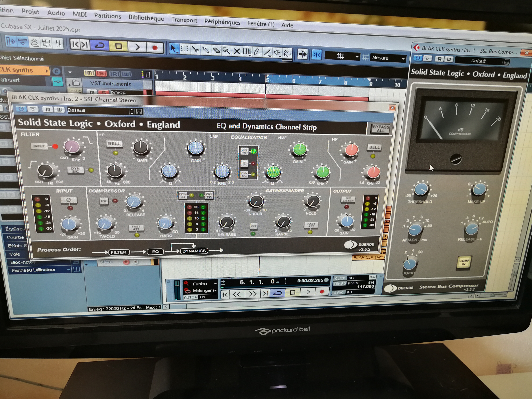Toggle the compressor PK button
Viewport: 532px width, 399px height.
click(x=104, y=201)
